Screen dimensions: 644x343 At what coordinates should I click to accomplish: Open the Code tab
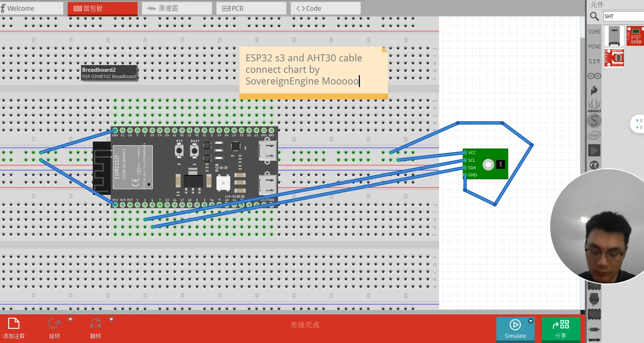[326, 8]
